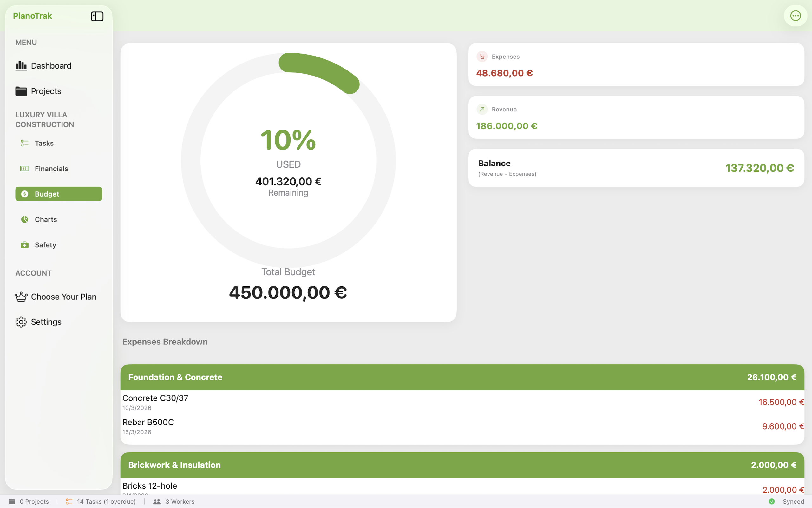The width and height of the screenshot is (812, 508).
Task: Select the Budget menu item
Action: 59,194
